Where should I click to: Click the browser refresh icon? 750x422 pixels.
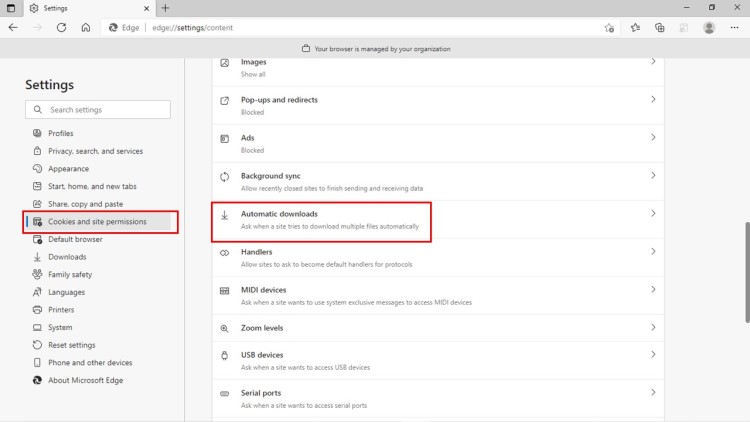click(x=62, y=27)
